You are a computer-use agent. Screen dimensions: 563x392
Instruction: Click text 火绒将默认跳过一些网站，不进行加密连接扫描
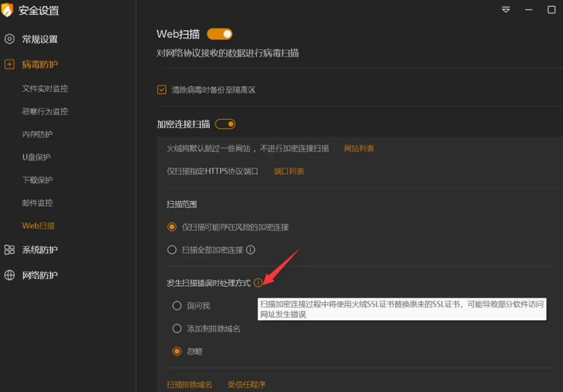[x=248, y=149]
